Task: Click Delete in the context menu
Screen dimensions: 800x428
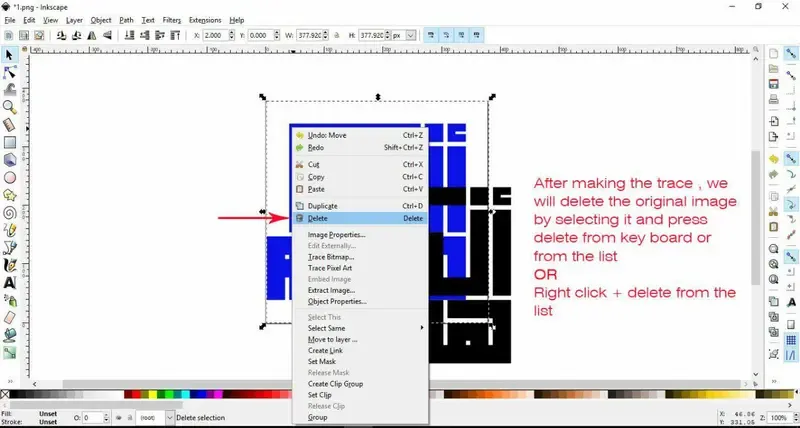Action: click(x=318, y=218)
